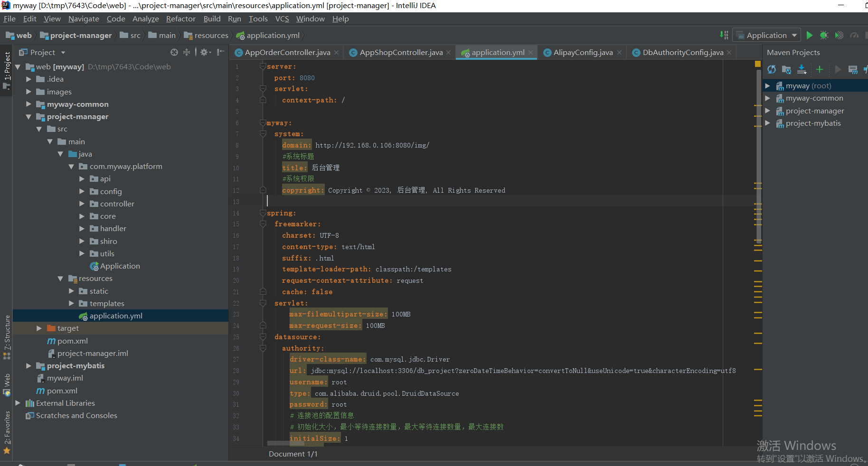Viewport: 868px width, 466px height.
Task: Execute Maven goal using the 'm' icon
Action: point(853,69)
